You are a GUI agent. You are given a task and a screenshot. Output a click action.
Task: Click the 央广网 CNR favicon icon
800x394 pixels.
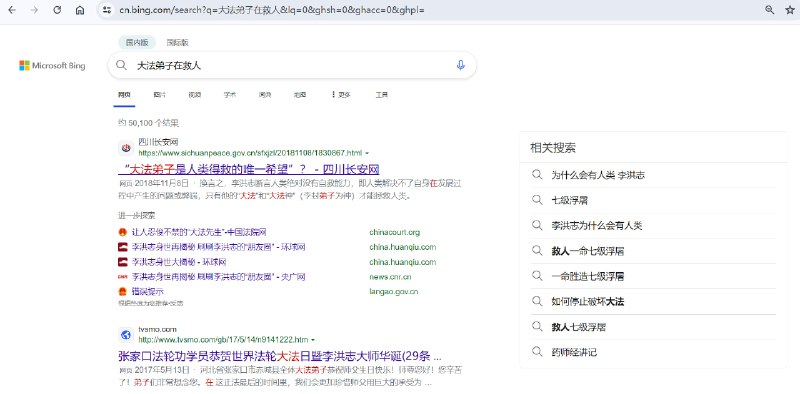coord(122,277)
